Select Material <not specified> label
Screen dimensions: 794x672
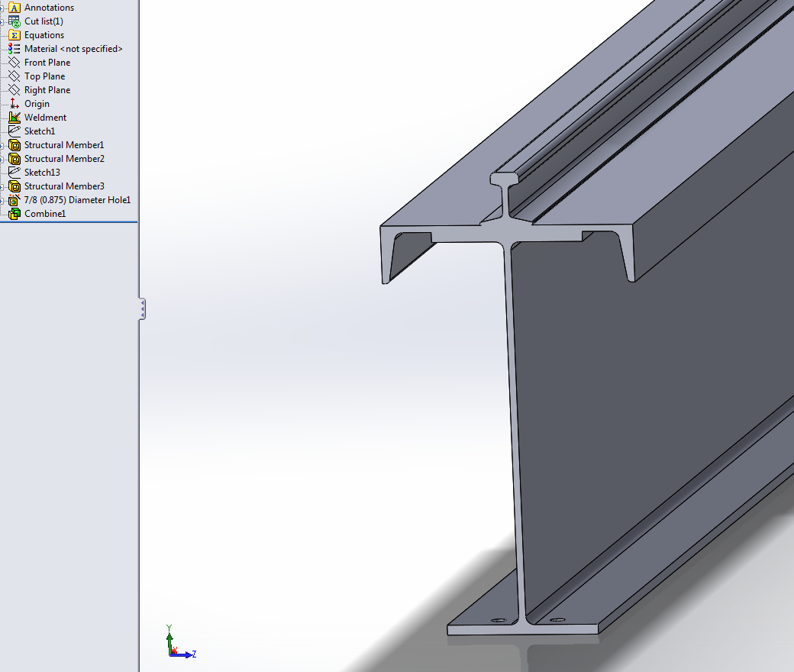[x=73, y=49]
